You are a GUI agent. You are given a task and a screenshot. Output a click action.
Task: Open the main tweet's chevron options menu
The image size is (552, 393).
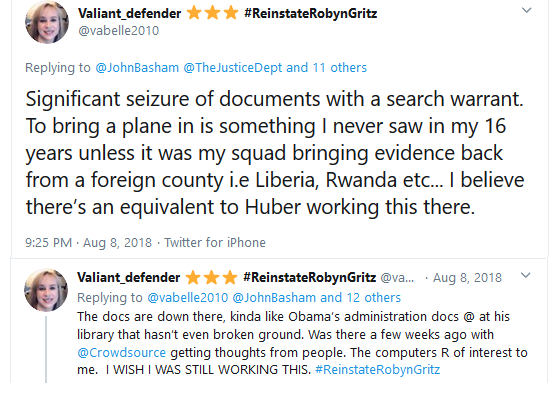coord(526,10)
